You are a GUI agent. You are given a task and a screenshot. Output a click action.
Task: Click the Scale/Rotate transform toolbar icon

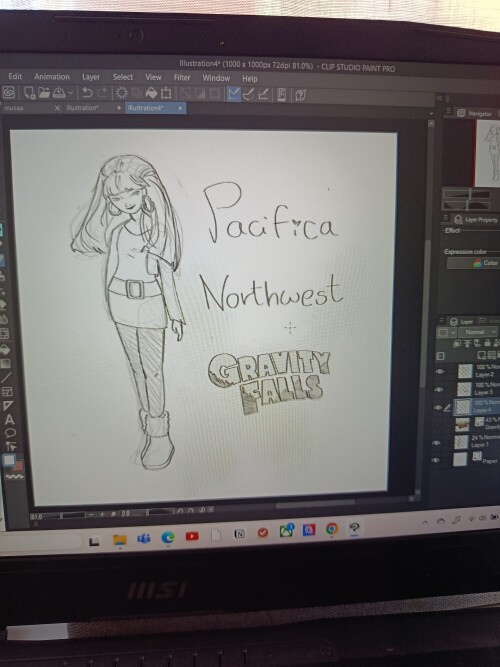tap(166, 93)
